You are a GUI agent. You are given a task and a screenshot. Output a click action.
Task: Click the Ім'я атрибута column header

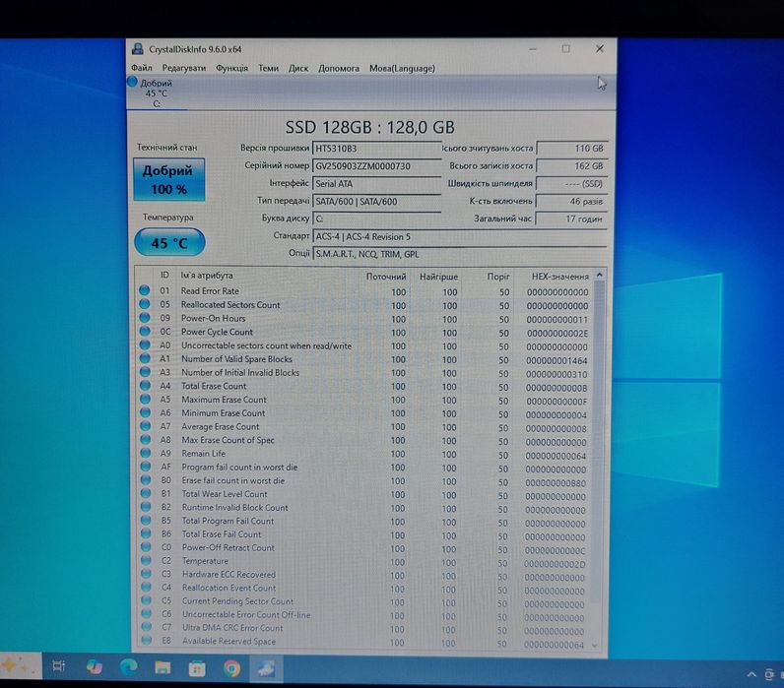click(x=207, y=276)
